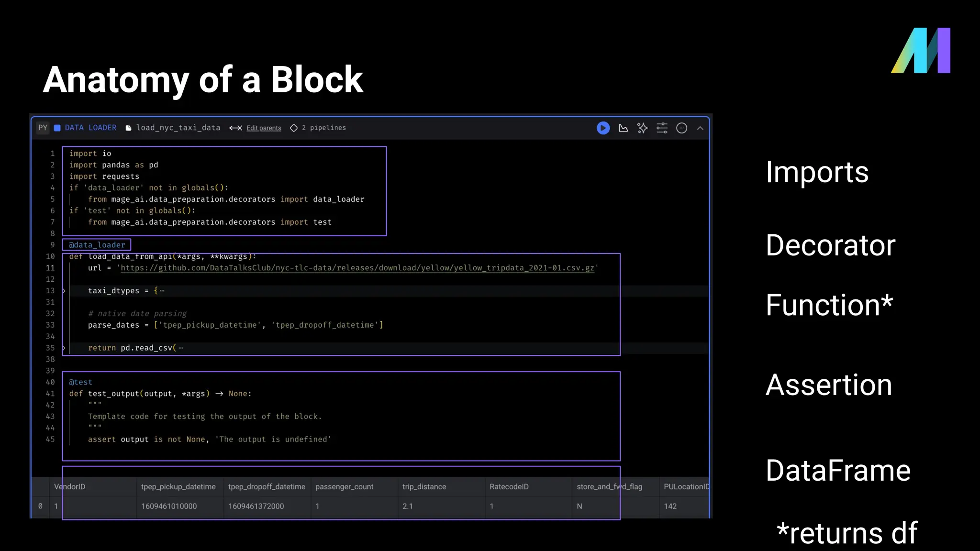The height and width of the screenshot is (551, 980).
Task: Click the 142 PULocationID cell
Action: click(670, 506)
